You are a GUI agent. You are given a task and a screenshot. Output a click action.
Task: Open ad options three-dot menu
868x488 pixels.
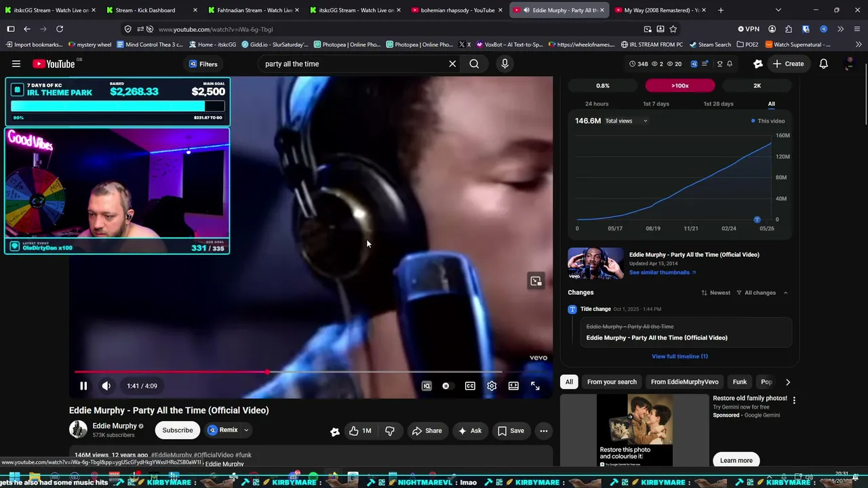tap(794, 400)
